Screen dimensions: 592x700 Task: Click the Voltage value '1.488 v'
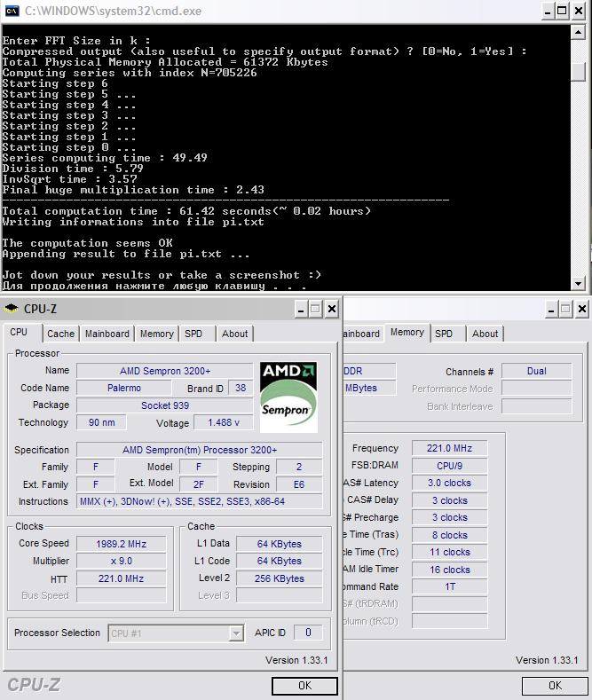224,422
